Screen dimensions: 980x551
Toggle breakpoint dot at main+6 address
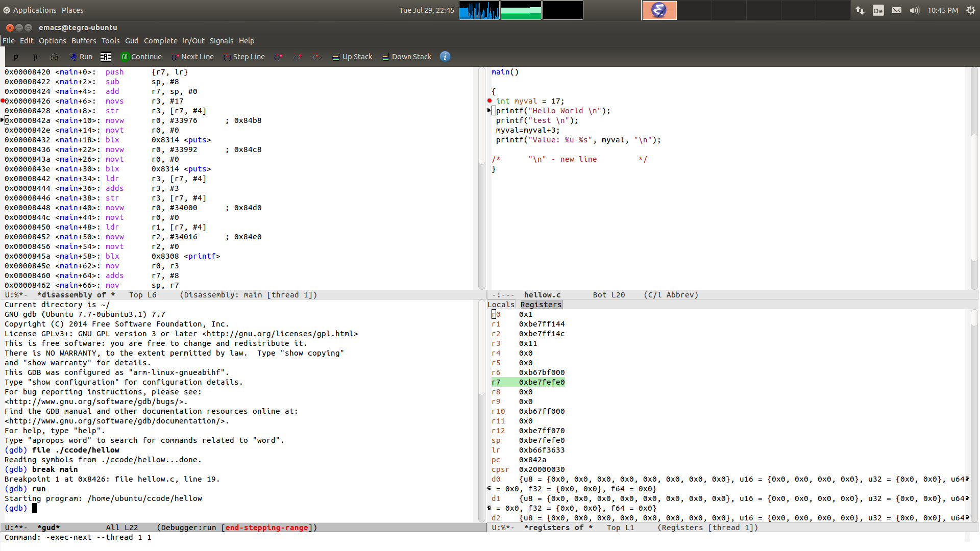tap(3, 101)
